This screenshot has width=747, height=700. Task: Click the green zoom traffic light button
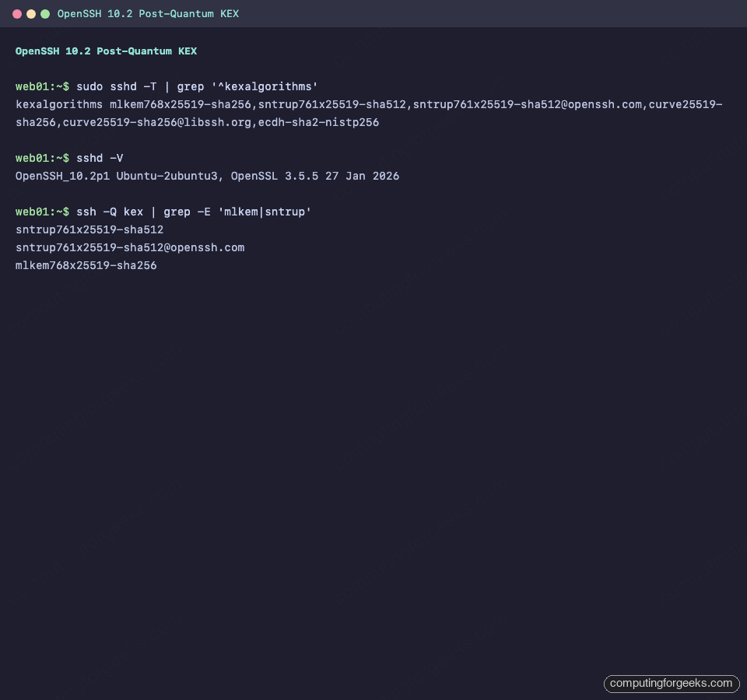point(44,13)
